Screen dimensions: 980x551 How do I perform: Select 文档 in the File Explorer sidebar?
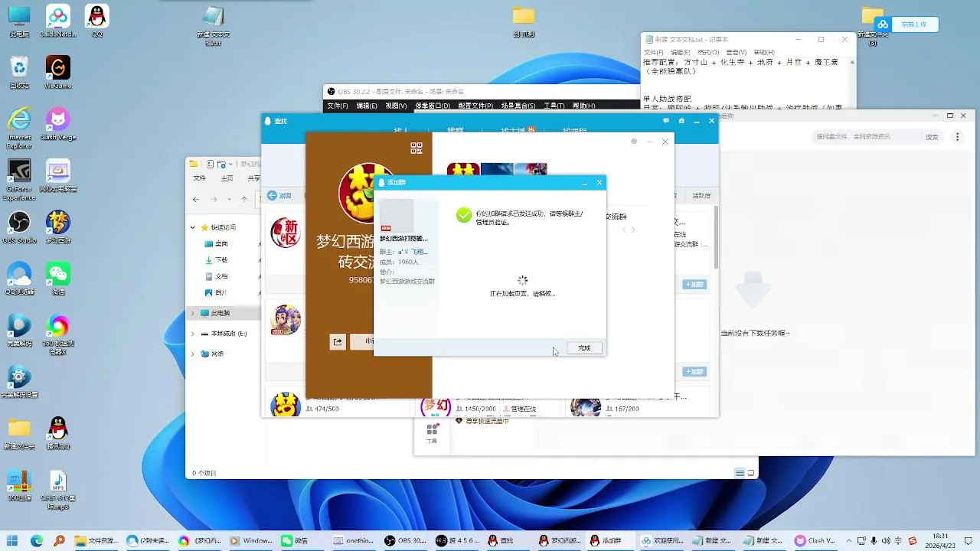pyautogui.click(x=221, y=276)
